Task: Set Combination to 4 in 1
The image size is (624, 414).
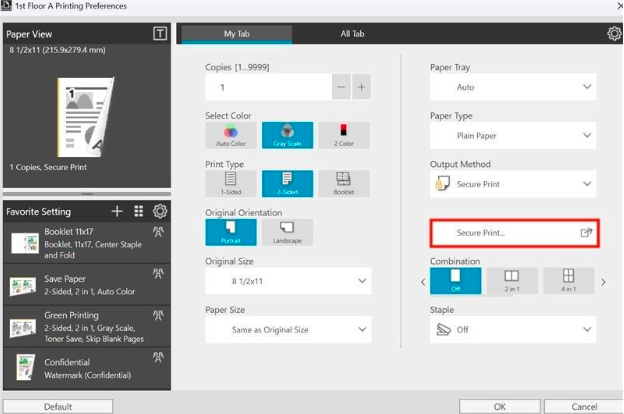Action: [569, 281]
